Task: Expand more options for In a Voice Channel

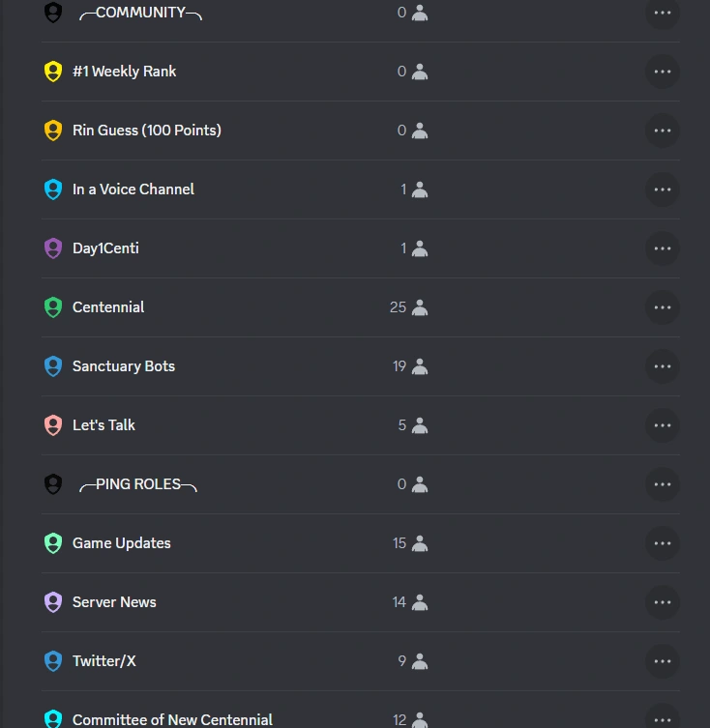Action: coord(663,189)
